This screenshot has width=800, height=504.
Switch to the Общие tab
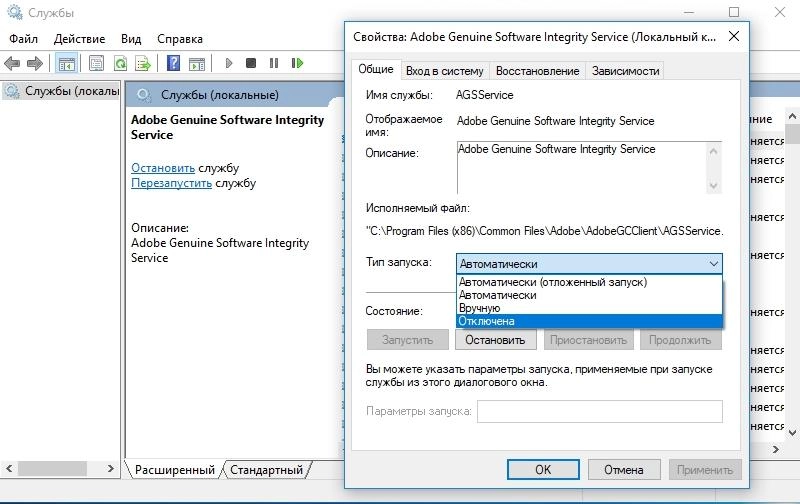pos(376,69)
